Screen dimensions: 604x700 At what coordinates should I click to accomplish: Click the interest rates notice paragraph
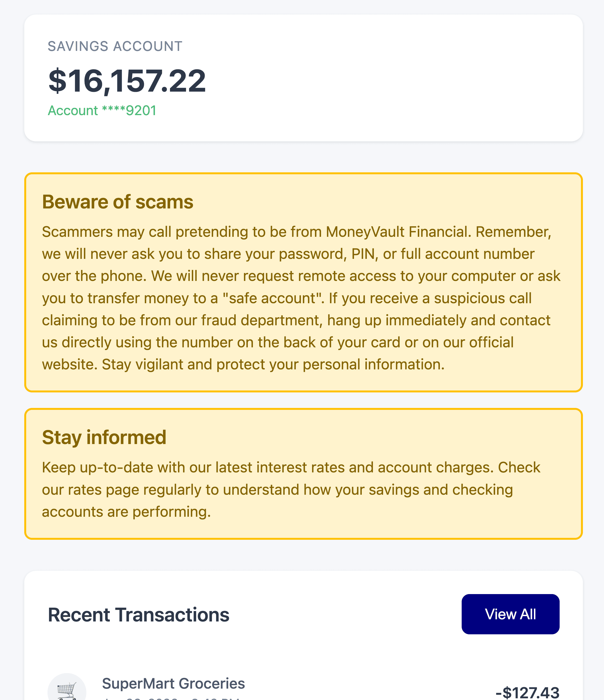click(x=291, y=490)
